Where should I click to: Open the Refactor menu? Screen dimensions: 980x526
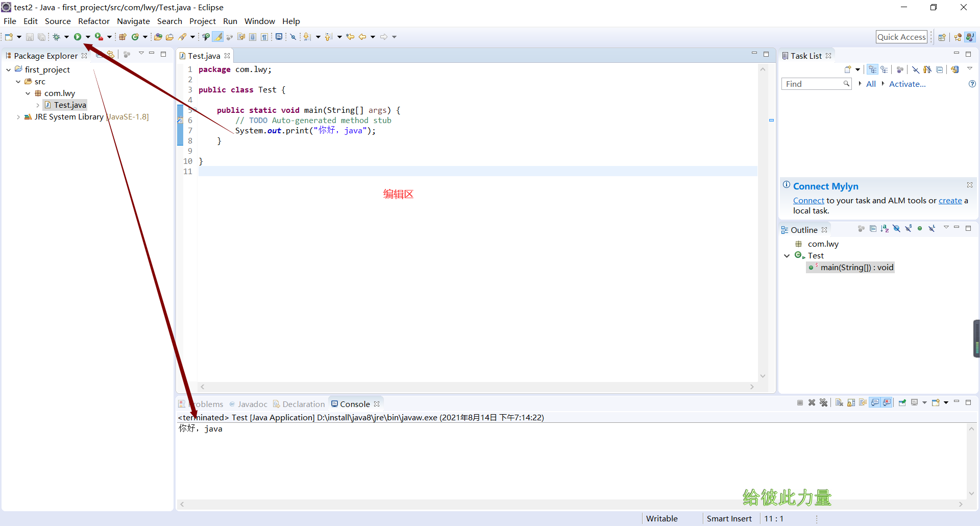[94, 21]
